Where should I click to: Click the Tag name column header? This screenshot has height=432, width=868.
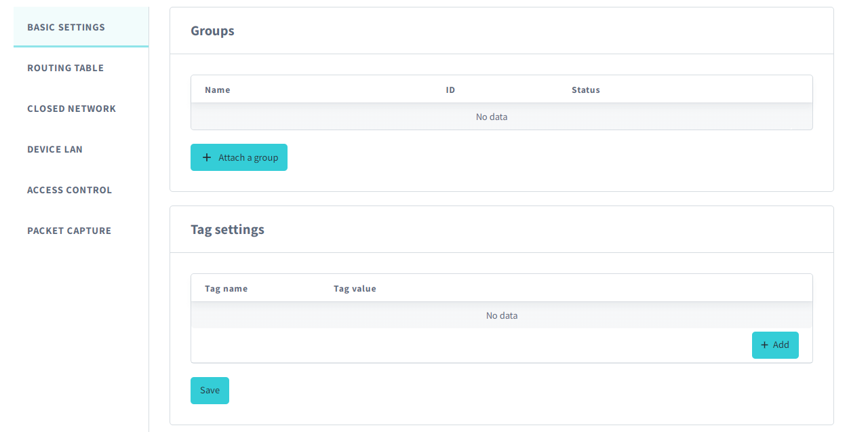(x=226, y=289)
